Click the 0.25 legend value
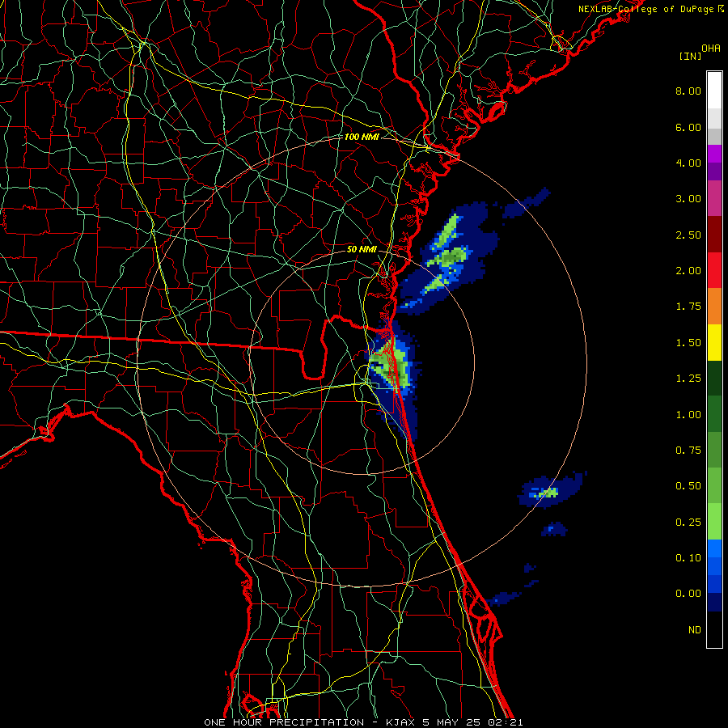The width and height of the screenshot is (728, 728). (688, 523)
